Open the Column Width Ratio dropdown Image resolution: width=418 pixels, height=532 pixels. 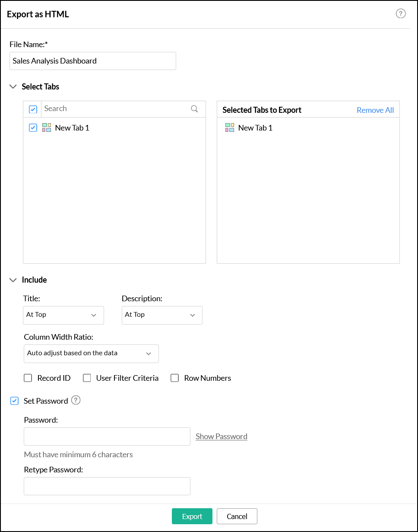tap(91, 354)
